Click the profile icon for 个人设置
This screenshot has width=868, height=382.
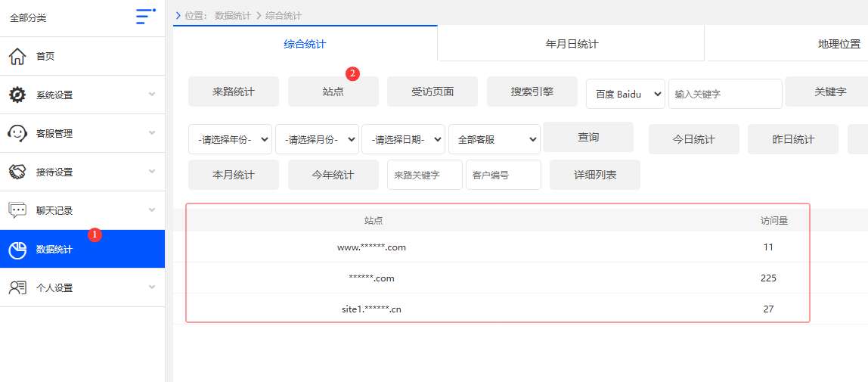tap(17, 287)
